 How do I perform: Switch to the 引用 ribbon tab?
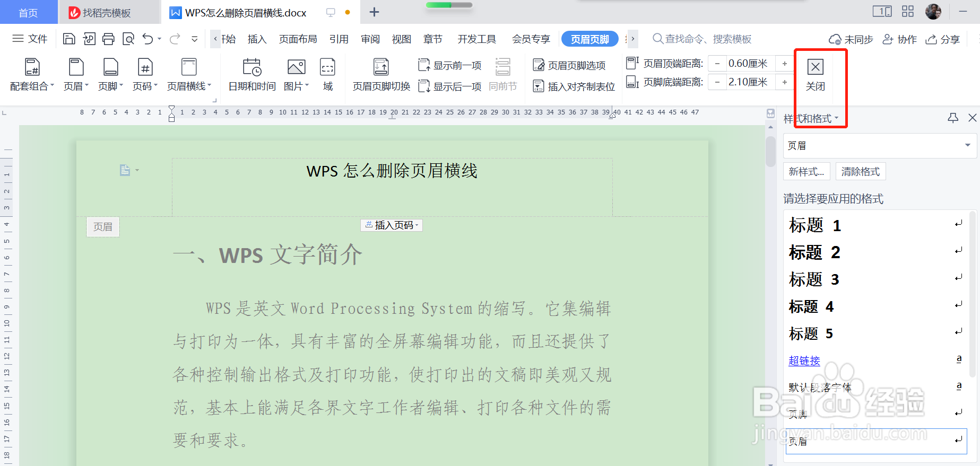(339, 39)
